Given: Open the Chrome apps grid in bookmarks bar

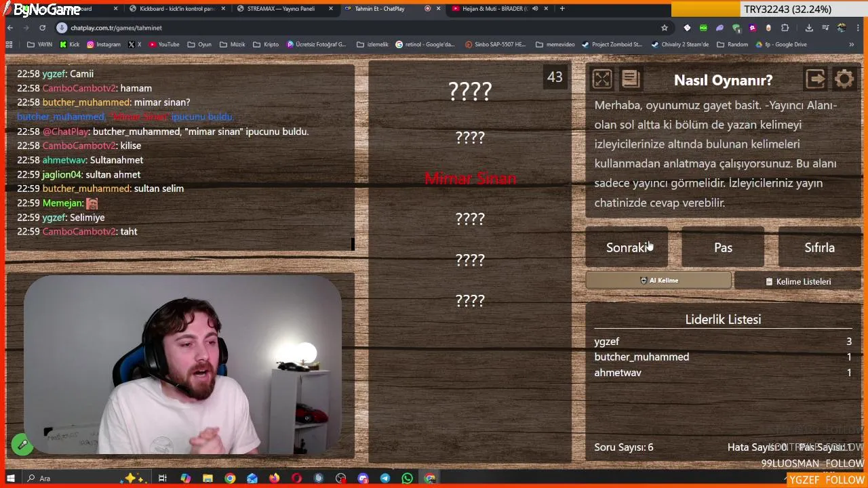Looking at the screenshot, I should click(9, 45).
